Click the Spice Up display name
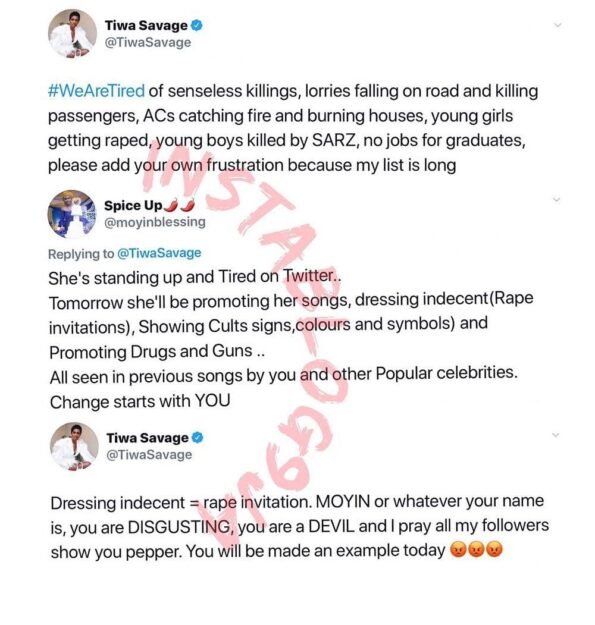The width and height of the screenshot is (595, 625). click(133, 206)
